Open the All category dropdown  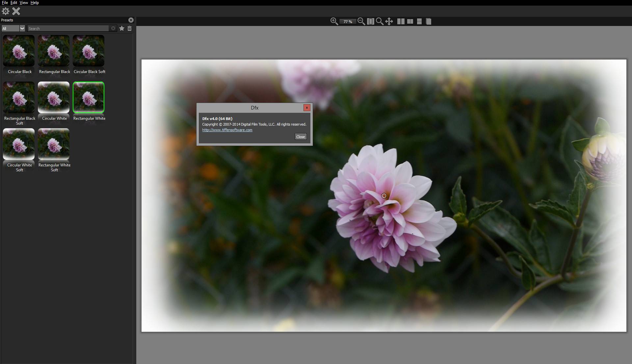[13, 29]
